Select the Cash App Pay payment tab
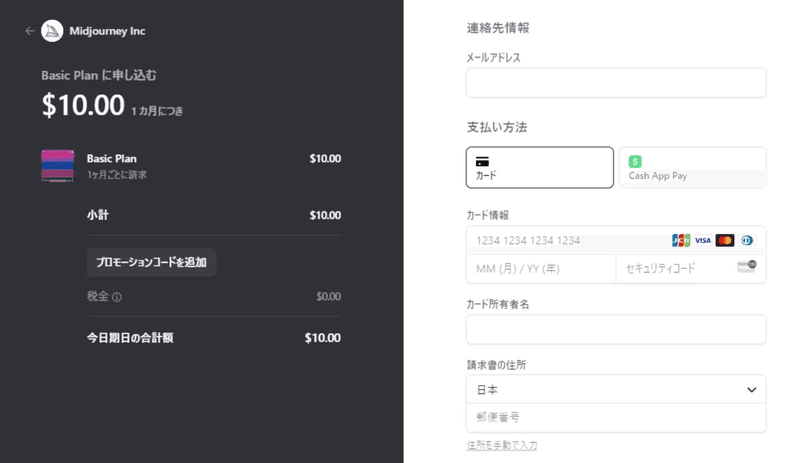 point(692,167)
